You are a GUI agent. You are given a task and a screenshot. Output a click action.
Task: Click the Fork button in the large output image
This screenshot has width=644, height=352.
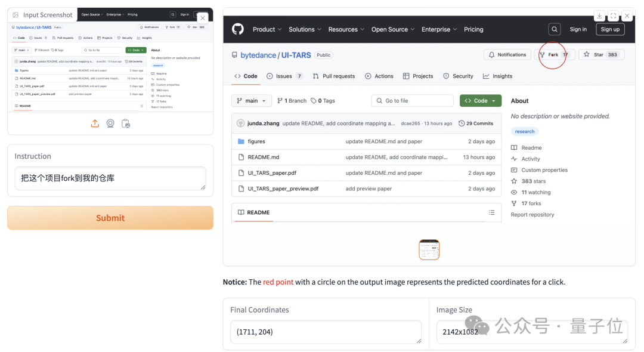(553, 55)
